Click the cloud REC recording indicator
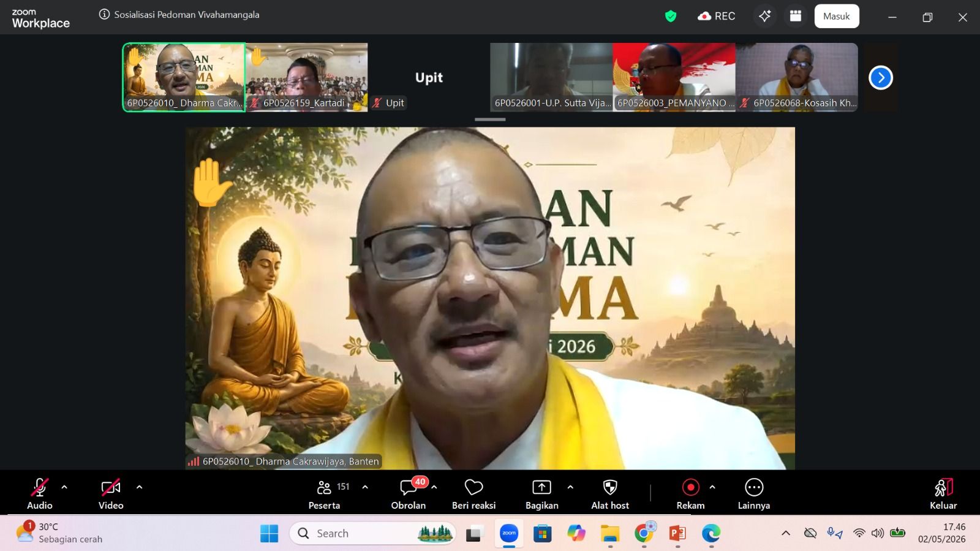 tap(717, 16)
